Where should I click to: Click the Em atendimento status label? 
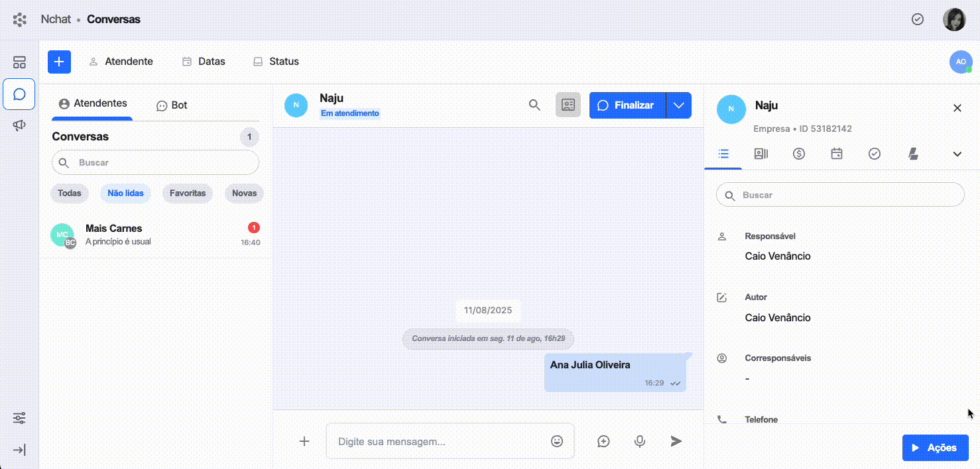350,113
